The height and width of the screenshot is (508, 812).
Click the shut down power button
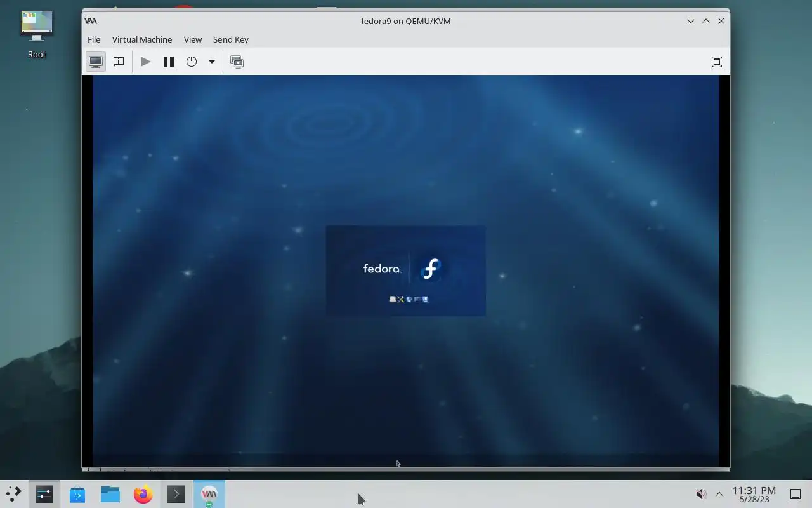(x=192, y=62)
